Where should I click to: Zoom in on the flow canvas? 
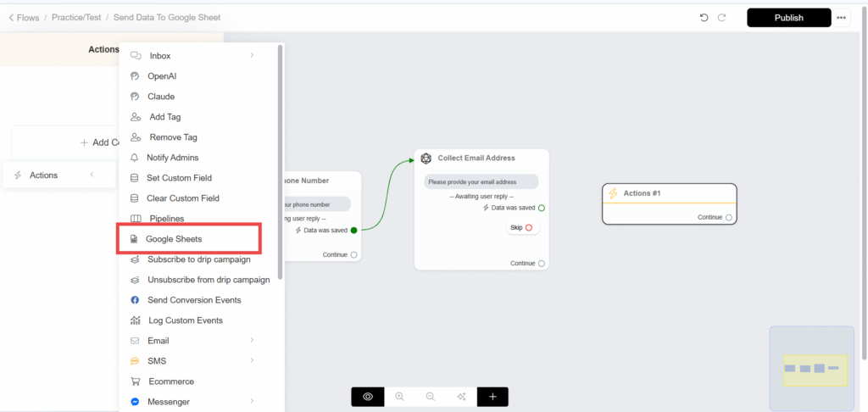coord(399,396)
